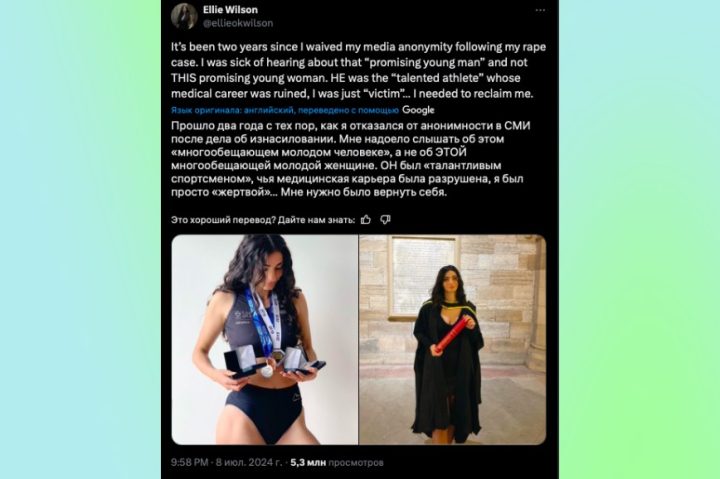Click the green gradient area right of tweet
This screenshot has height=479, width=720.
(x=639, y=239)
